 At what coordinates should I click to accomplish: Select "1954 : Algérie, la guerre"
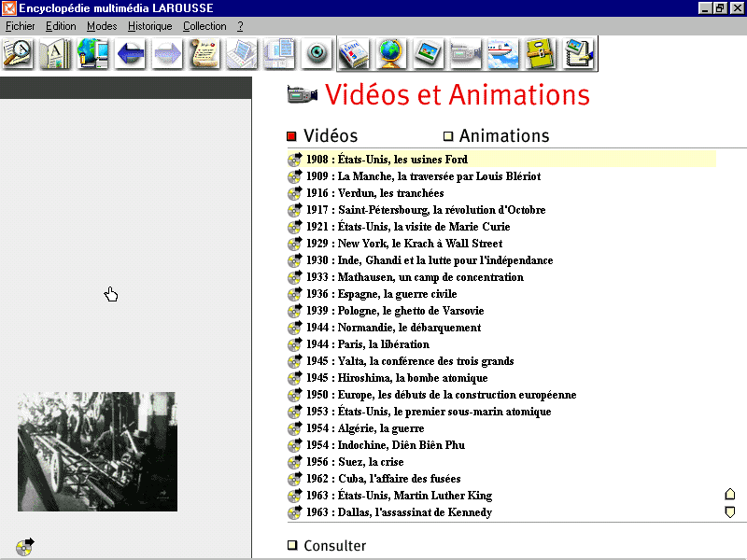pos(356,428)
